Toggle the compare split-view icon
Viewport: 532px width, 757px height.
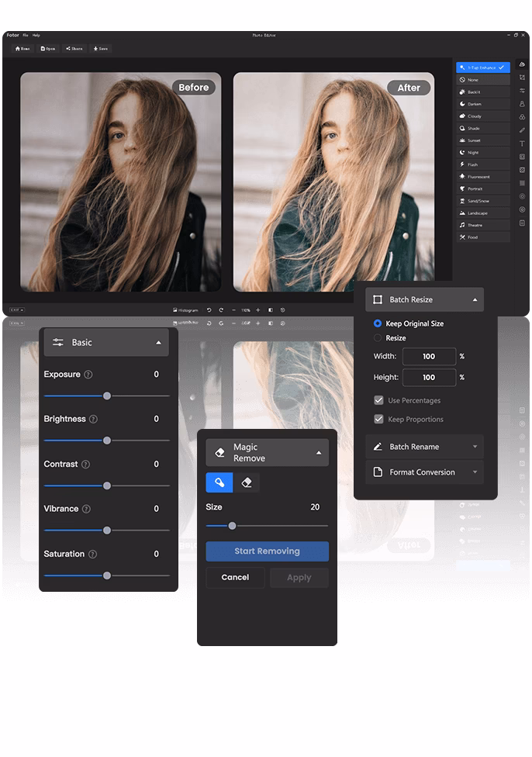[x=271, y=310]
